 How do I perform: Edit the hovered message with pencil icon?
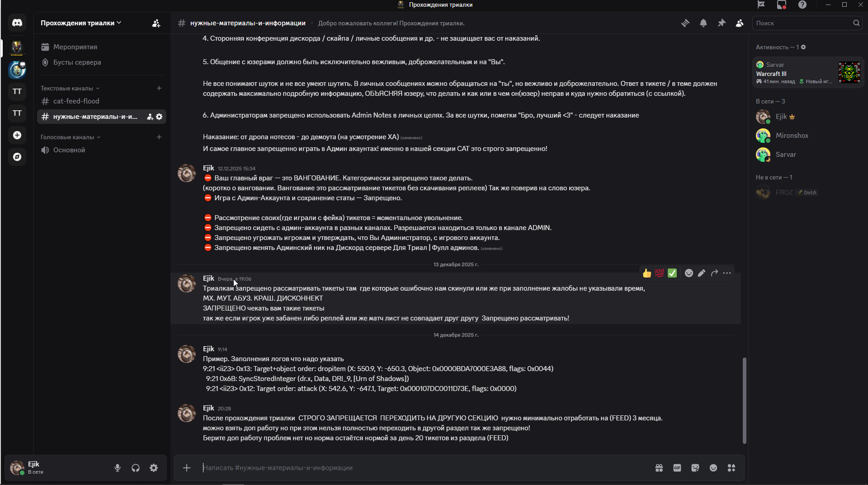pyautogui.click(x=702, y=273)
